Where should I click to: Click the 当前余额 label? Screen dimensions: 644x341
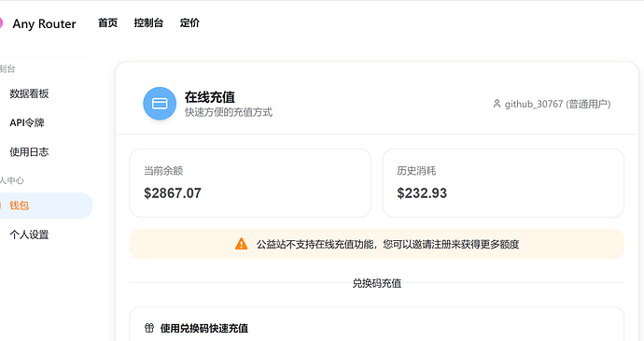tap(163, 171)
